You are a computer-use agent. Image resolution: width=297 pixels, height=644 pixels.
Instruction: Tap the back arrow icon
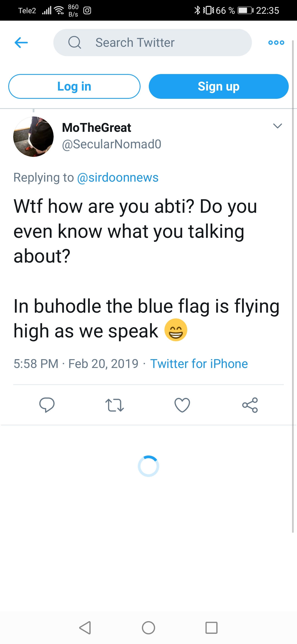point(21,43)
